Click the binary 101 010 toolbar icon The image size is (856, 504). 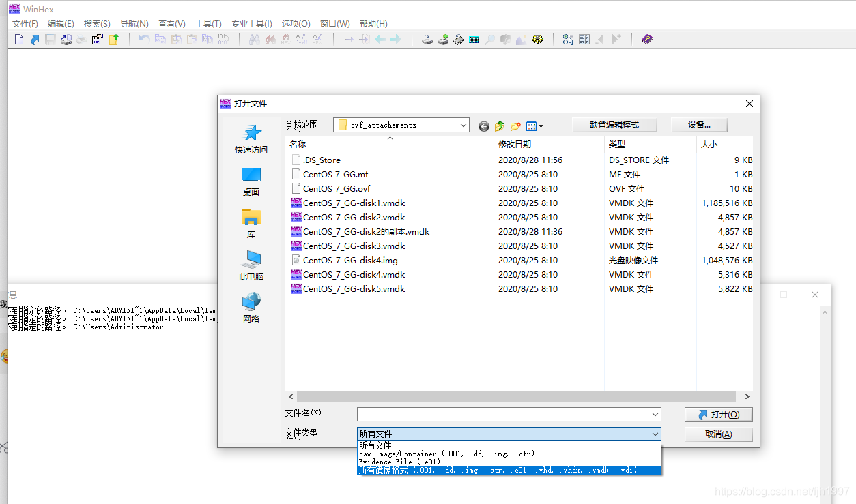tap(223, 40)
